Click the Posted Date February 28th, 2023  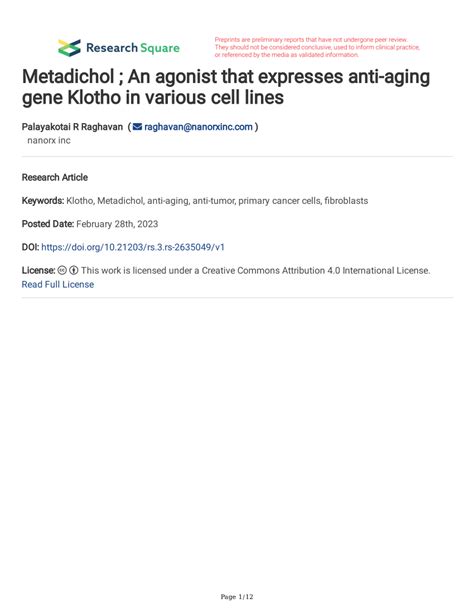[90, 224]
